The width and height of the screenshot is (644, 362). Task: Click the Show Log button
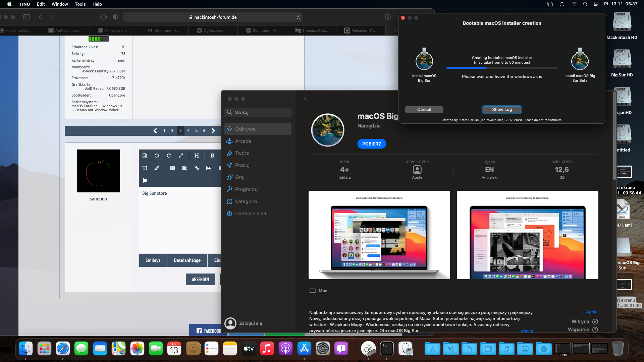coord(502,110)
